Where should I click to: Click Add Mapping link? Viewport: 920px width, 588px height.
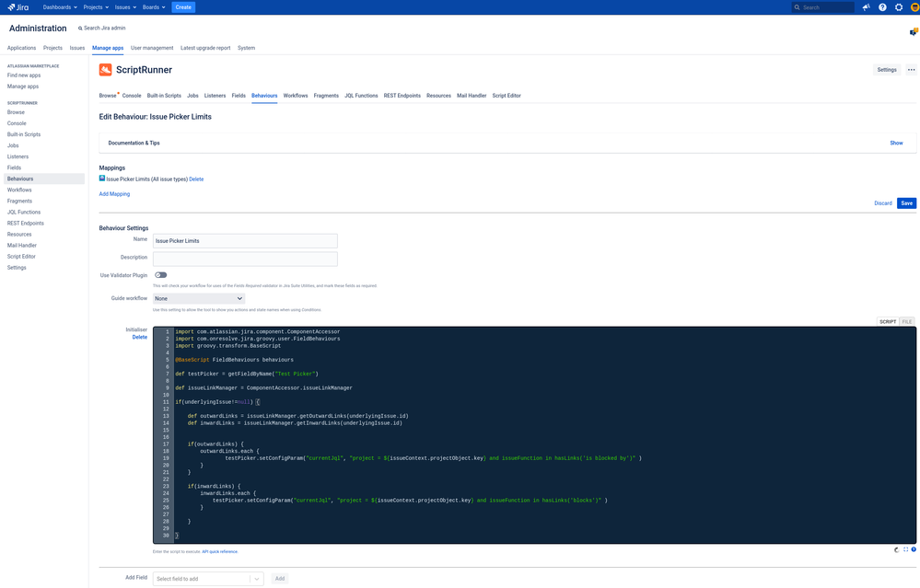click(114, 194)
